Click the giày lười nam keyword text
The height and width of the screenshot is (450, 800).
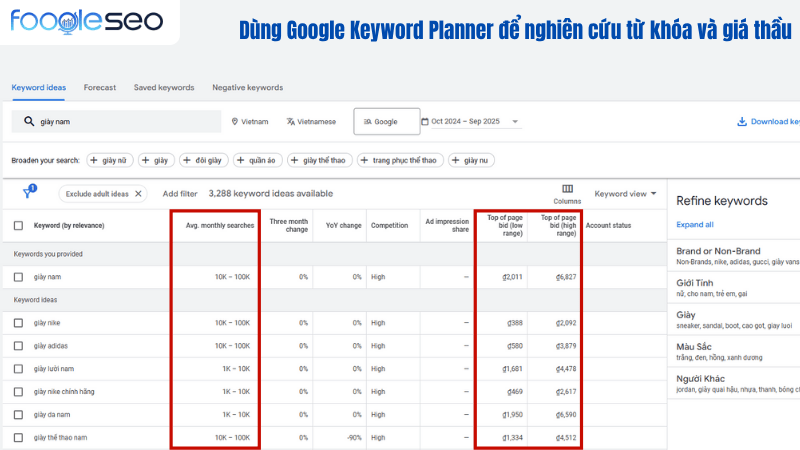(x=54, y=369)
